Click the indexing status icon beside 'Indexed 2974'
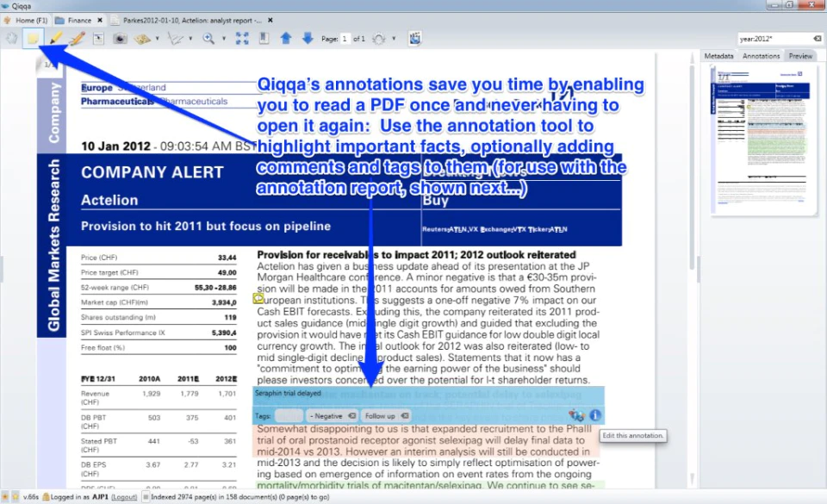Viewport: 827px width, 504px height. coord(146,496)
